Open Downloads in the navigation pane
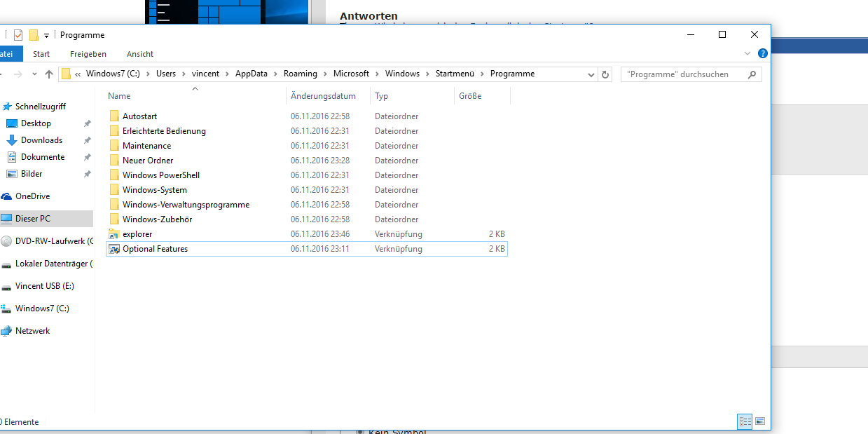Screen dimensions: 868x434 [41, 140]
